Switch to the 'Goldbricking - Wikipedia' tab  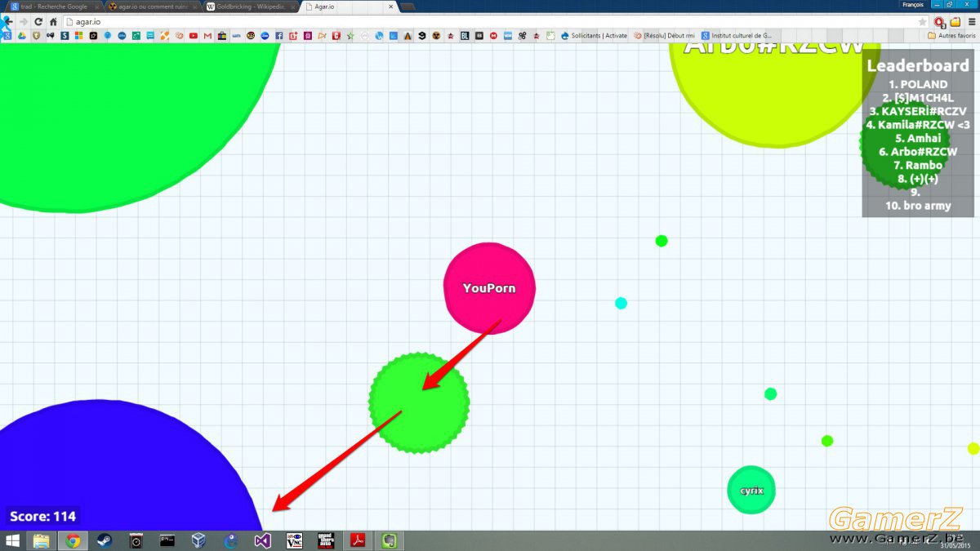pyautogui.click(x=250, y=7)
